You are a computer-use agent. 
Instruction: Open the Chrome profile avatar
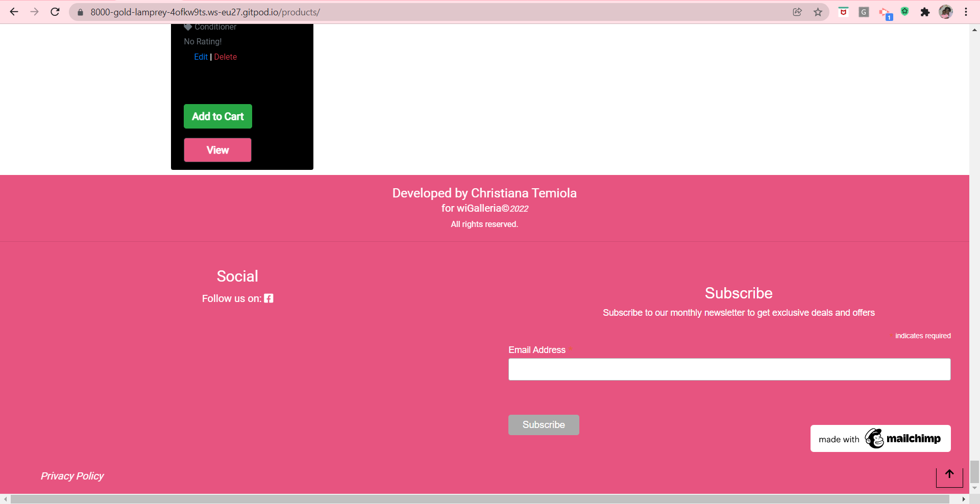946,12
